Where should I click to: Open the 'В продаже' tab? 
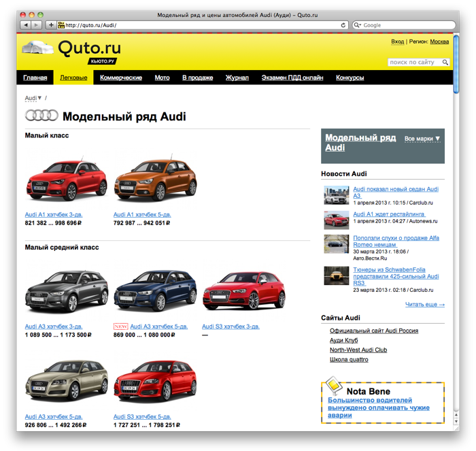(x=197, y=78)
